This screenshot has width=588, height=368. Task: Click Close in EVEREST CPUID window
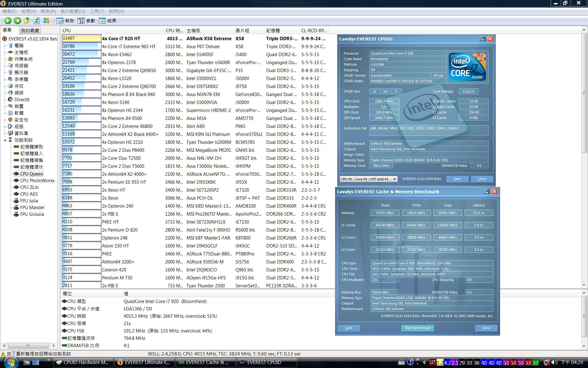482,179
